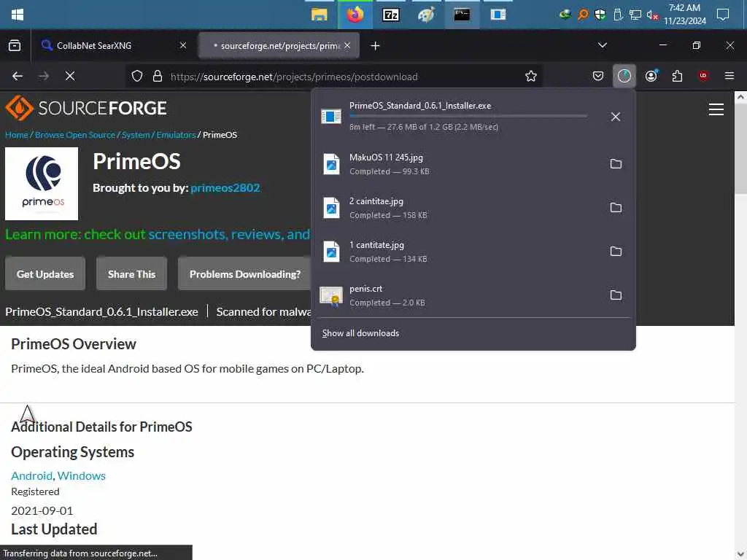Click Problems Downloading? button
The height and width of the screenshot is (560, 747).
point(244,274)
